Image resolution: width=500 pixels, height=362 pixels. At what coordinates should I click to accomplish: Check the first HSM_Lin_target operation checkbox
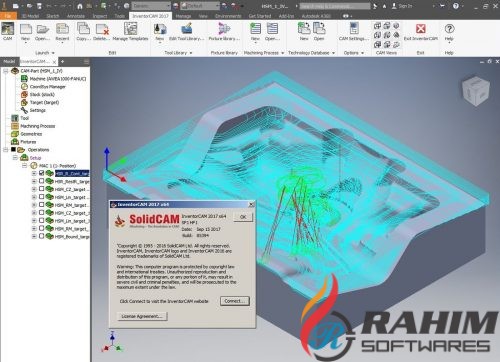pos(42,197)
